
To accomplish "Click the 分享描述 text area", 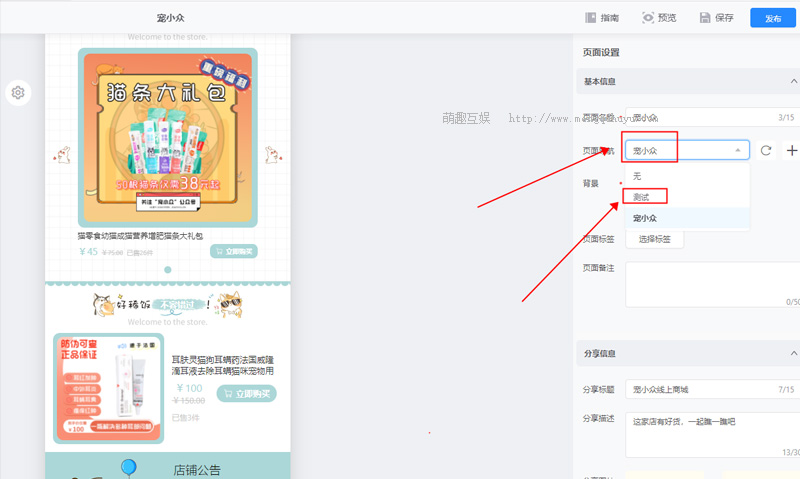I will 712,435.
